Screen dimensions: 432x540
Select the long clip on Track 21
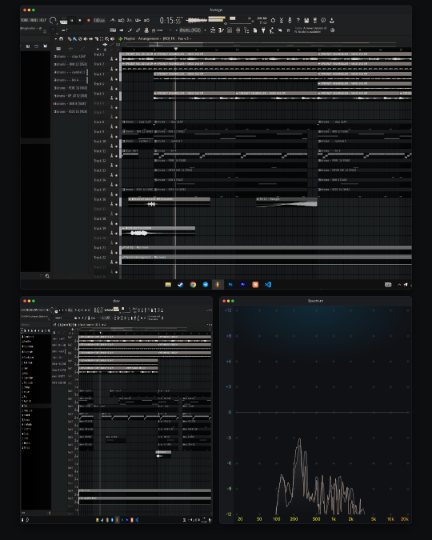point(266,250)
